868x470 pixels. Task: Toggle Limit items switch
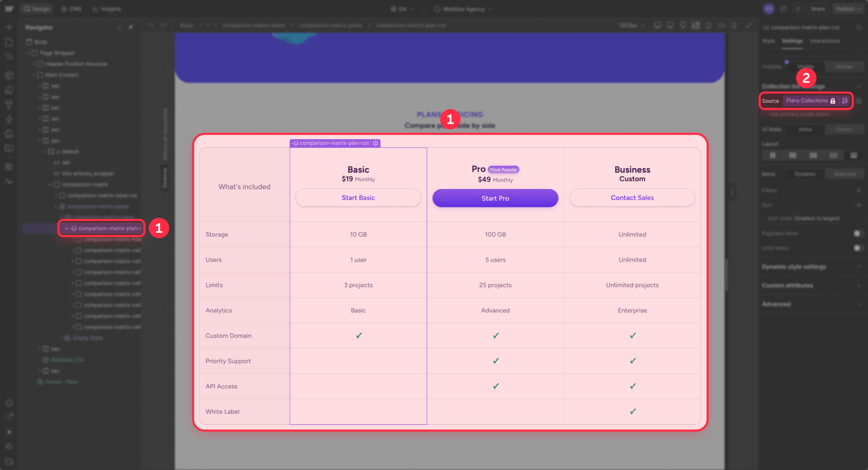tap(858, 248)
